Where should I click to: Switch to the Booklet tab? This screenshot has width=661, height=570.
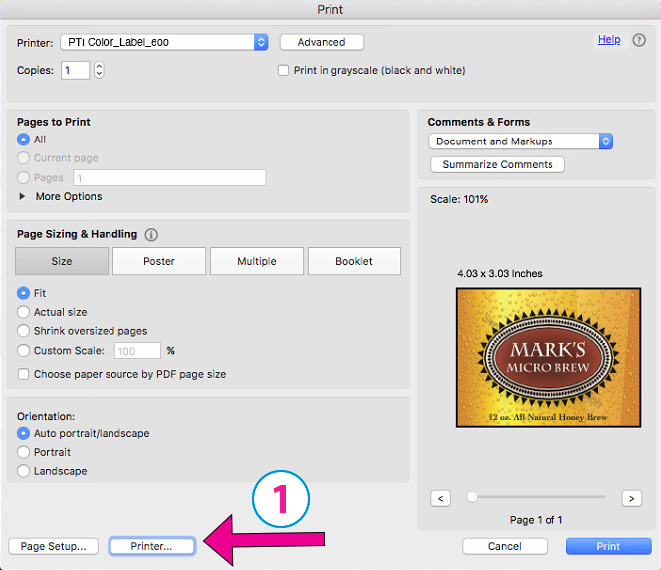(x=354, y=261)
